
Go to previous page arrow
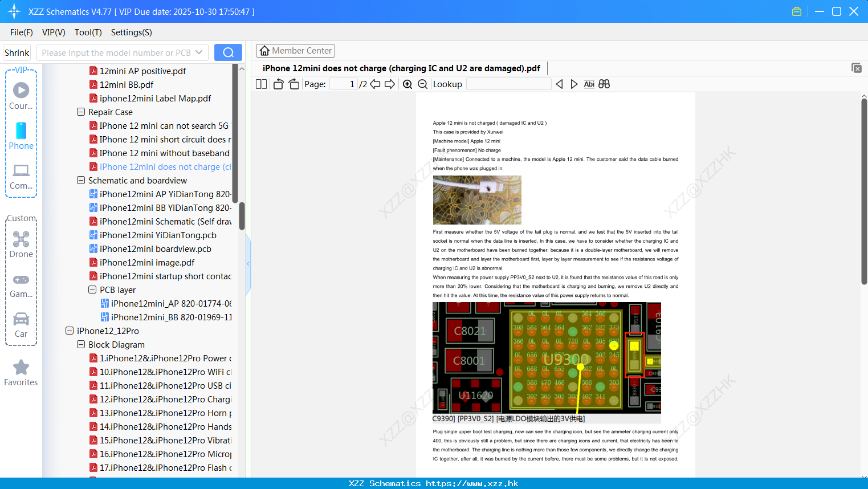375,84
